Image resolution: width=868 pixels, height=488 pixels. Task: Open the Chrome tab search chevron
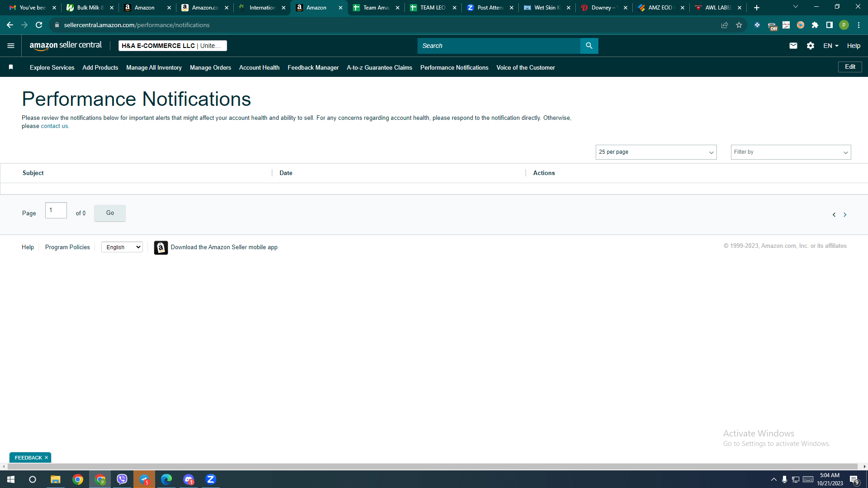[796, 7]
